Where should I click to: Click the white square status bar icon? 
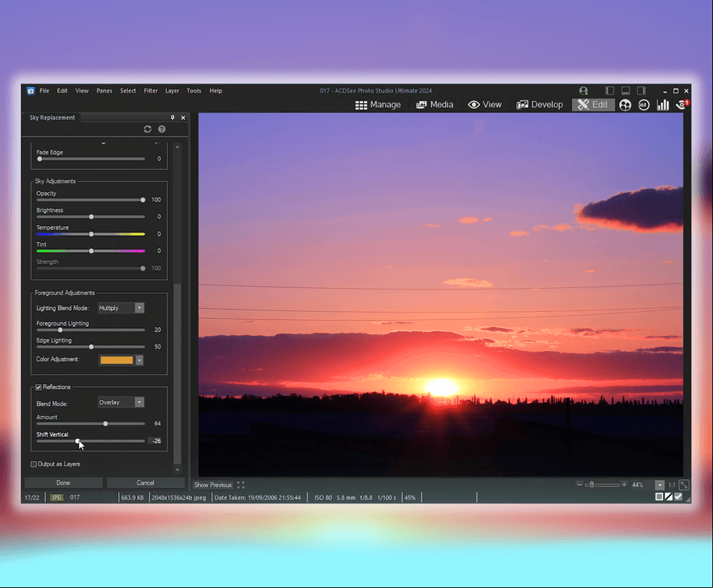coord(659,497)
